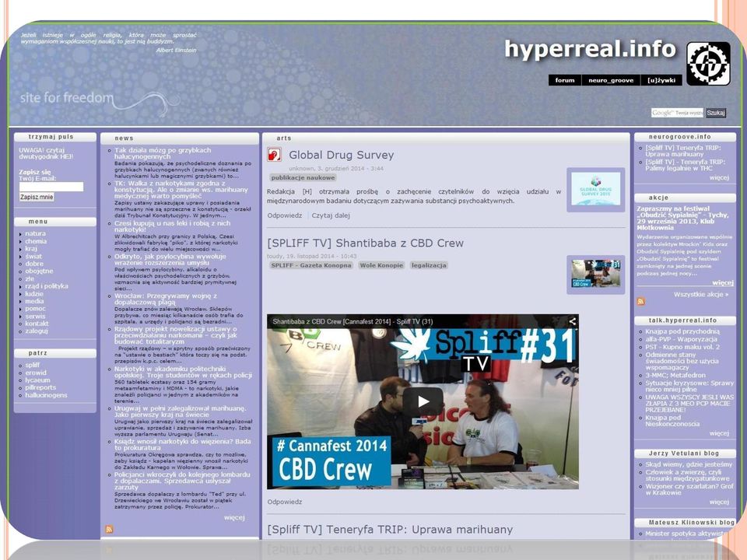Image resolution: width=747 pixels, height=560 pixels.
Task: Open the Knajpa pod przychodnią forum link
Action: (682, 331)
